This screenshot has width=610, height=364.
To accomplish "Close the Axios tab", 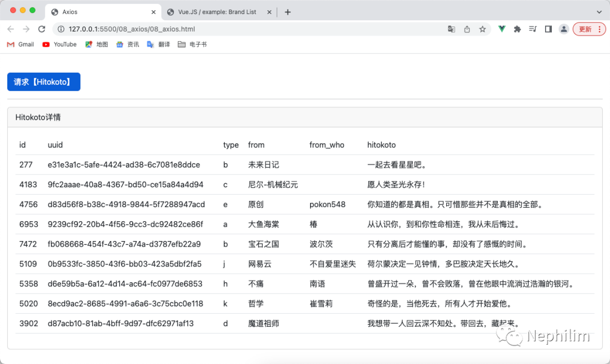I will coord(153,12).
